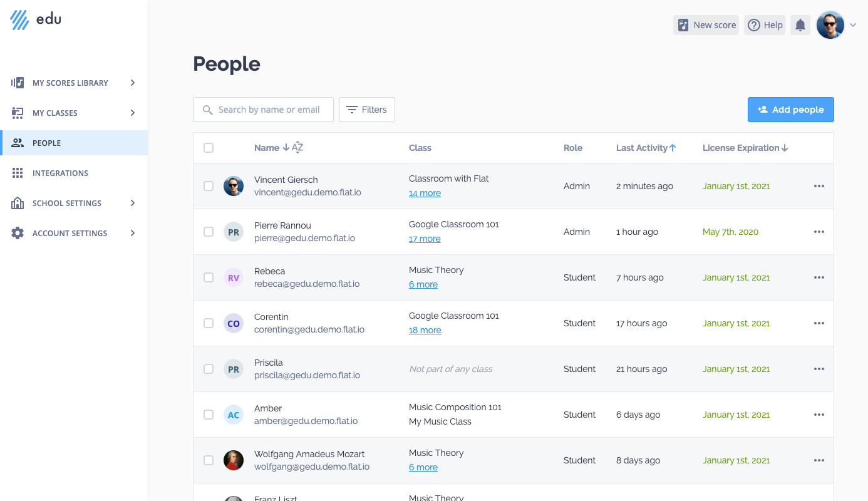Viewport: 868px width, 501px height.
Task: Click the Class column header
Action: coord(420,148)
